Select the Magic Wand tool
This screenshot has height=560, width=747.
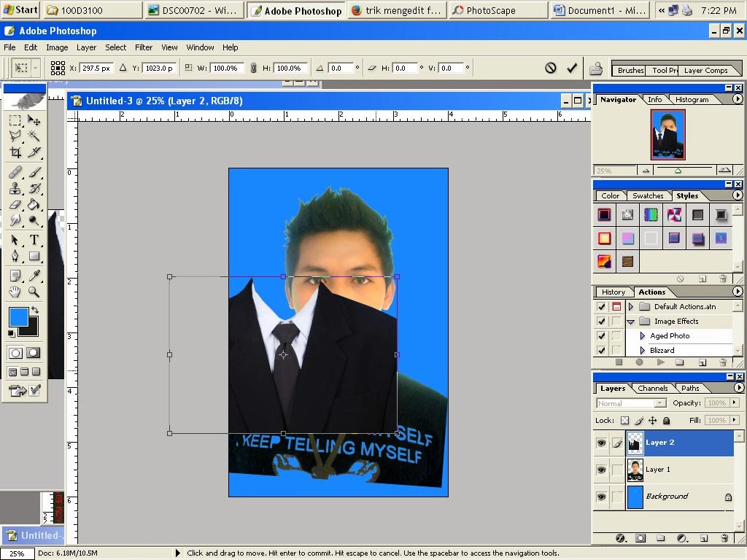(34, 136)
